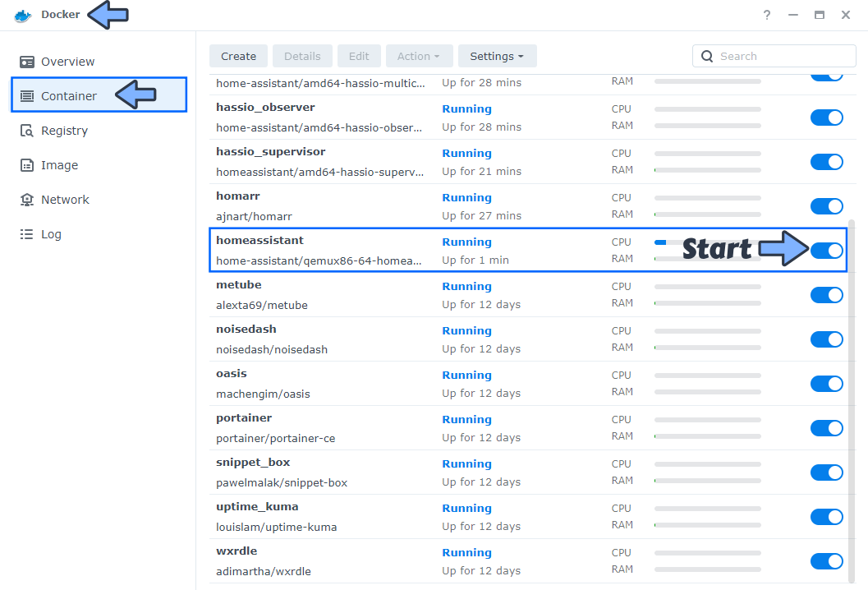Disable the uptime_kuma container toggle
This screenshot has width=868, height=590.
click(826, 516)
